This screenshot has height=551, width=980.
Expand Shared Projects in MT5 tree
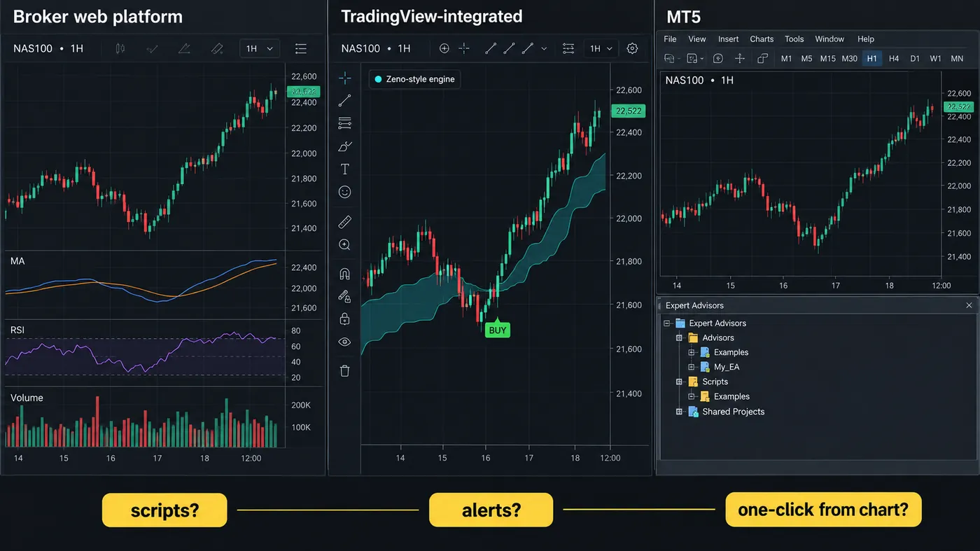[x=679, y=412]
